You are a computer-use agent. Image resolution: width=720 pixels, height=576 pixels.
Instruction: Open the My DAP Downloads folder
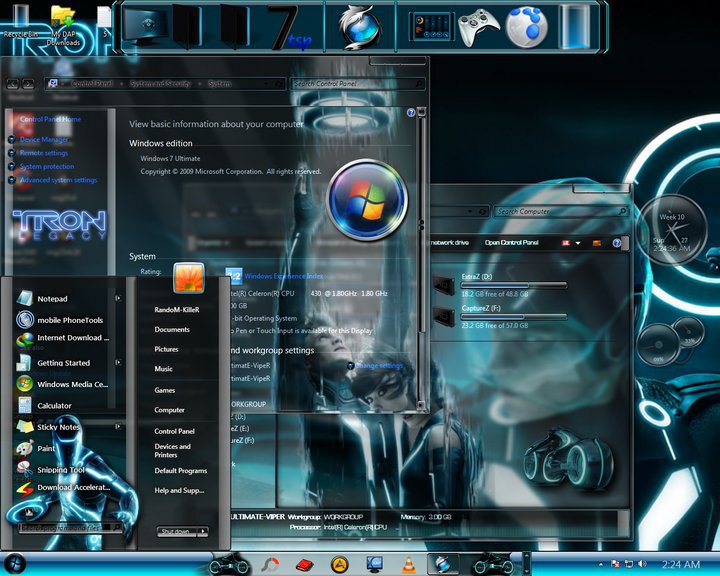(x=63, y=26)
